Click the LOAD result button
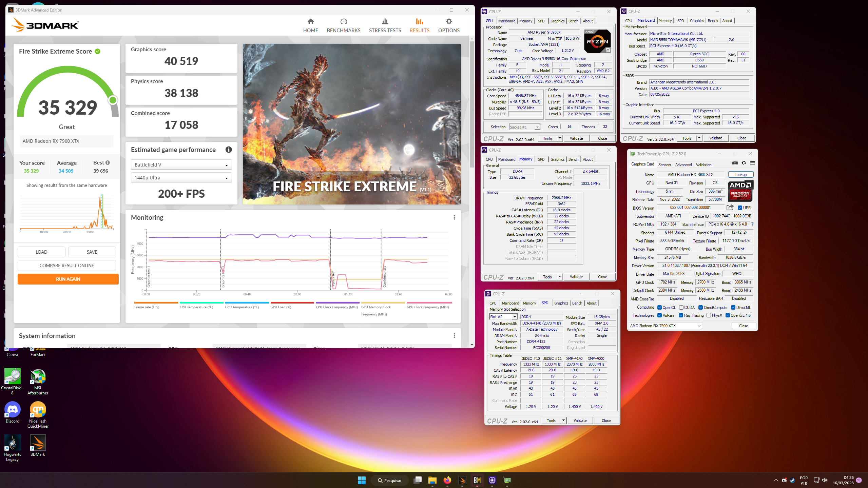The height and width of the screenshot is (488, 868). click(41, 252)
